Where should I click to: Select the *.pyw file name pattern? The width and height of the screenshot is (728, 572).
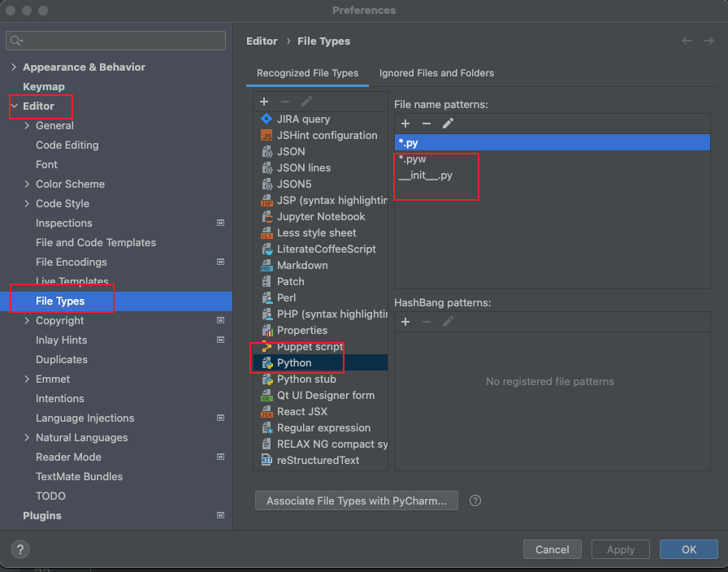(412, 158)
